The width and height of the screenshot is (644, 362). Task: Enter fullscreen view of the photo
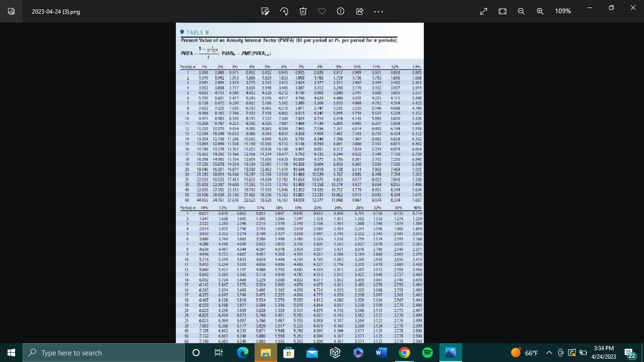[x=483, y=11]
